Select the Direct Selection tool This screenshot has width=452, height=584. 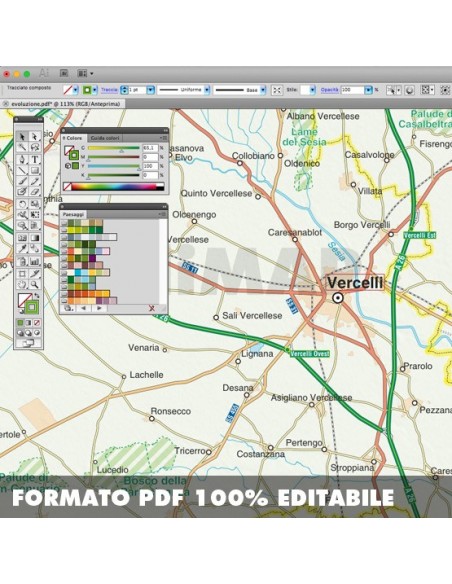point(35,136)
